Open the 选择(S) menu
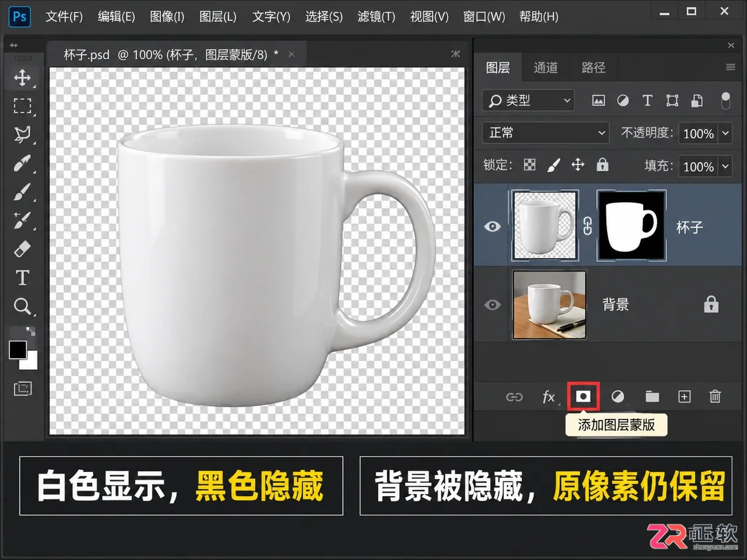Viewport: 747px width, 560px height. tap(324, 16)
